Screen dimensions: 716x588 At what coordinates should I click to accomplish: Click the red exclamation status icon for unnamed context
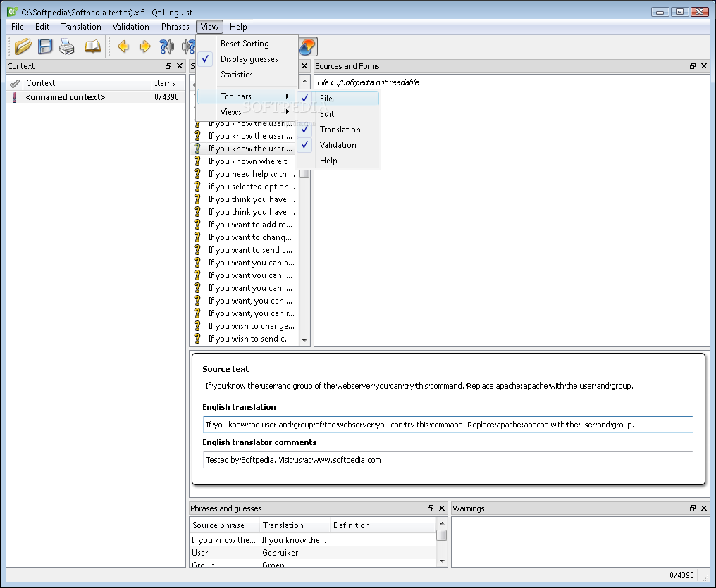click(x=15, y=97)
